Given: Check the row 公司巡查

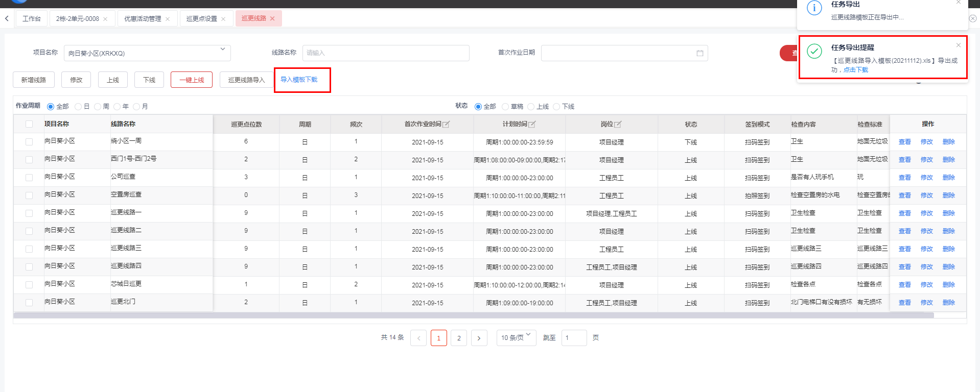Looking at the screenshot, I should point(29,178).
